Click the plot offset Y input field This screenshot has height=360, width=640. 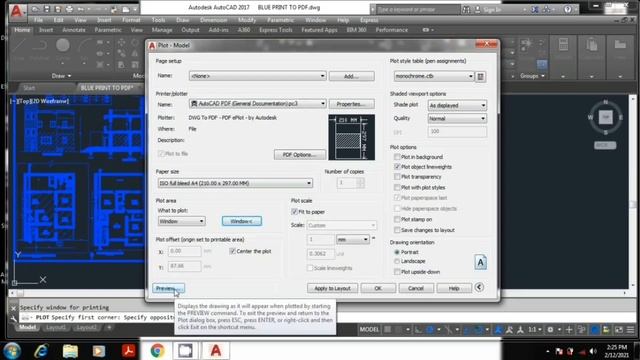point(184,267)
